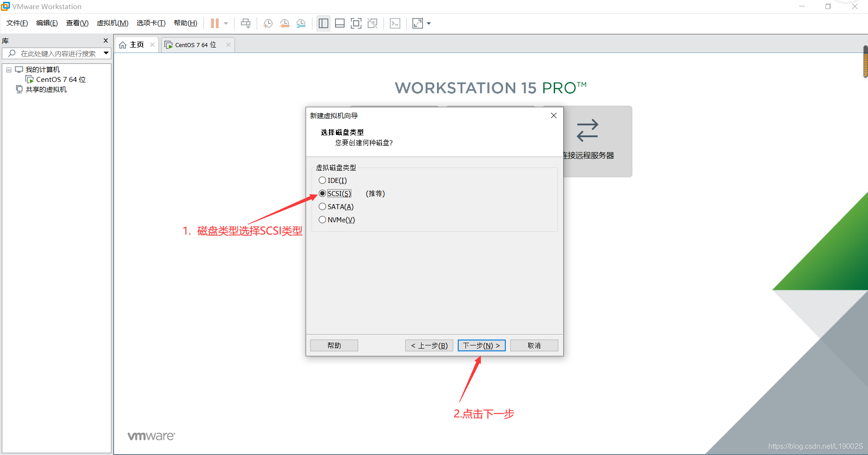The width and height of the screenshot is (868, 455).
Task: Click the send Ctrl+Alt+Del toolbar icon
Action: tap(245, 23)
